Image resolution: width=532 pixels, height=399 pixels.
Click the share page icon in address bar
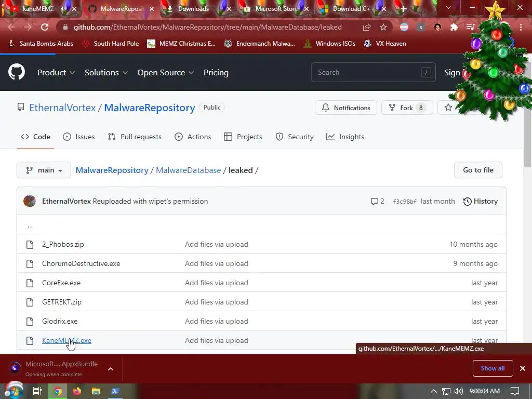click(367, 27)
